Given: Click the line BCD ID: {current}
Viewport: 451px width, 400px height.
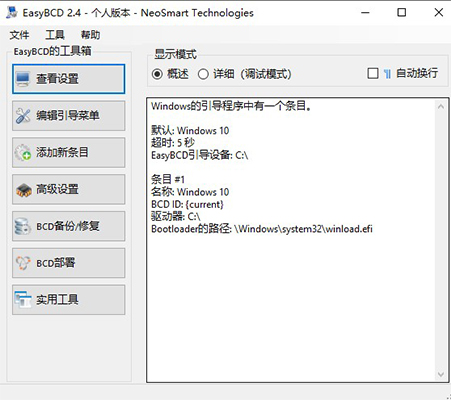Looking at the screenshot, I should [x=187, y=204].
